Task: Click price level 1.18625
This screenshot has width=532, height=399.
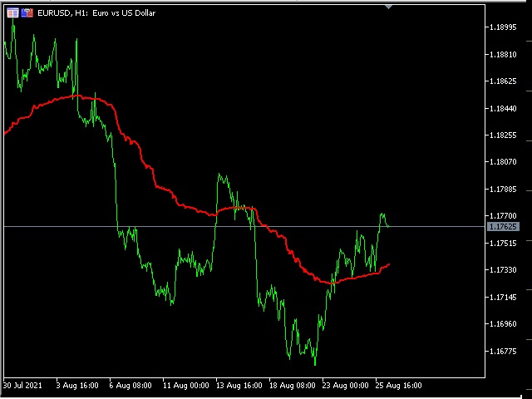Action: tap(503, 81)
